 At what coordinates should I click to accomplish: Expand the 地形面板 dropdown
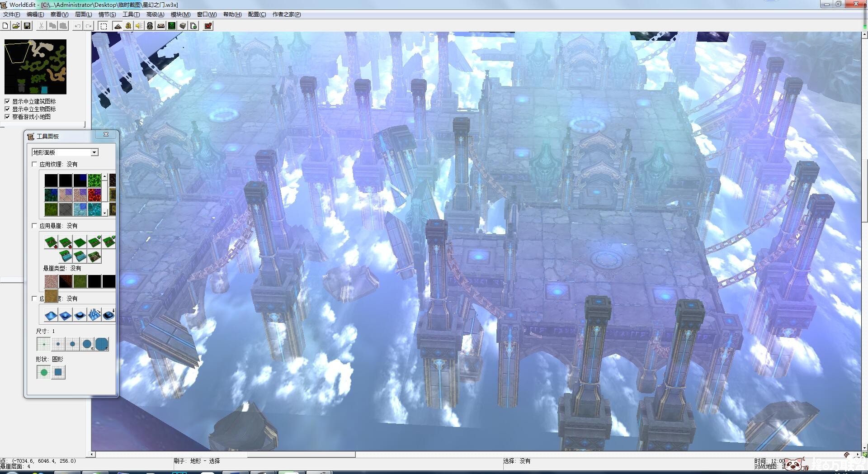94,152
